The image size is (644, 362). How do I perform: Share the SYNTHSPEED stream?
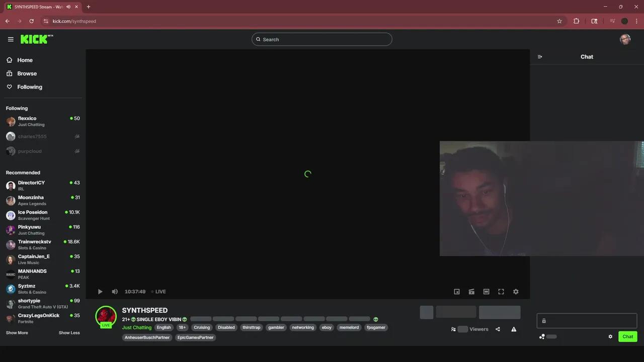pyautogui.click(x=498, y=329)
